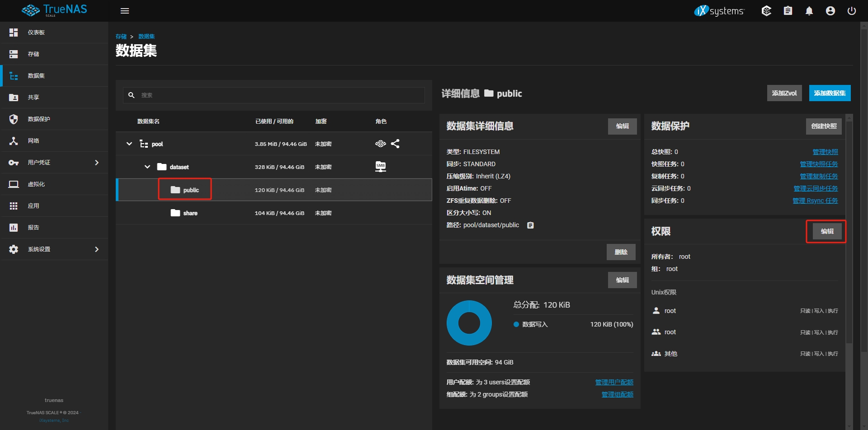Click the SMB share icon on dataset row
The height and width of the screenshot is (430, 868).
click(381, 167)
